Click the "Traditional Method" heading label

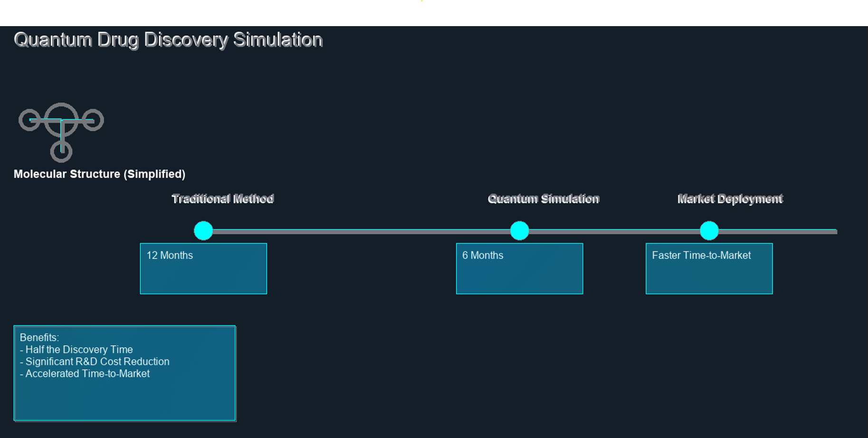coord(222,199)
